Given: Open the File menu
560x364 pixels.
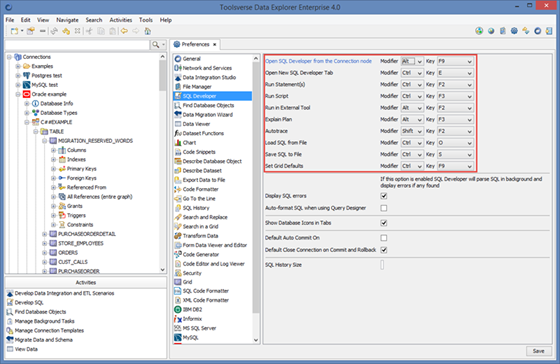Looking at the screenshot, I should click(x=10, y=20).
